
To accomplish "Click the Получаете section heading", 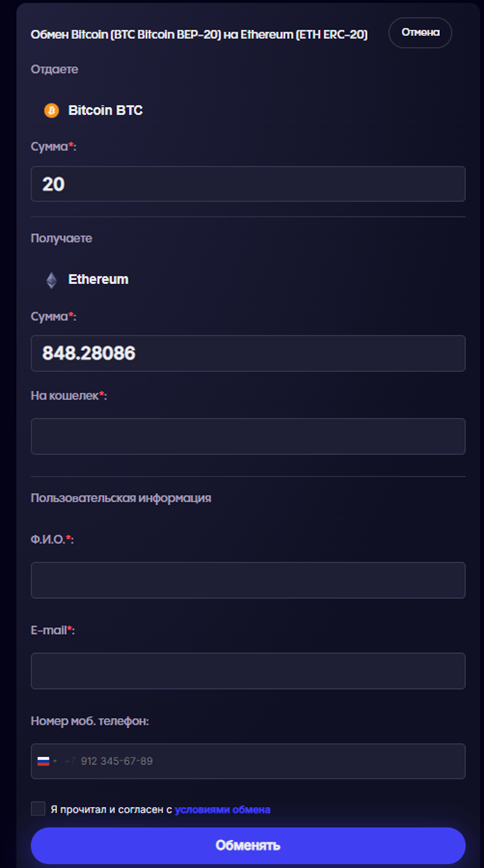I will (x=61, y=238).
